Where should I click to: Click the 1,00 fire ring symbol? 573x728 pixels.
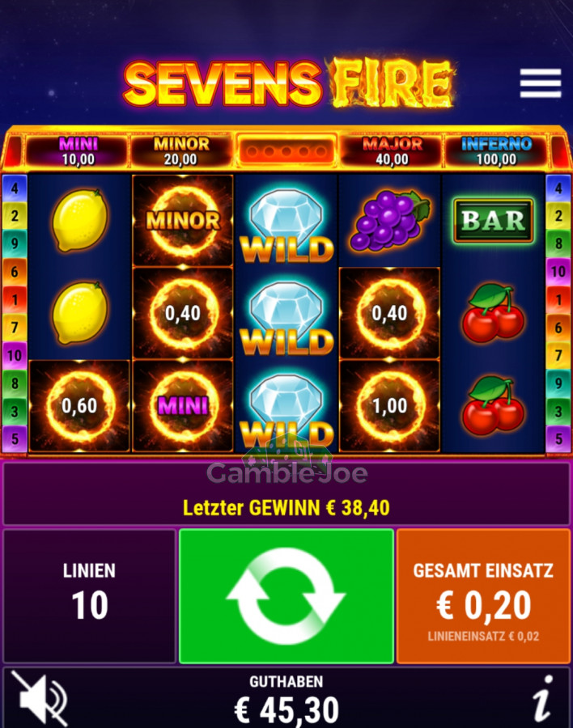[x=389, y=406]
